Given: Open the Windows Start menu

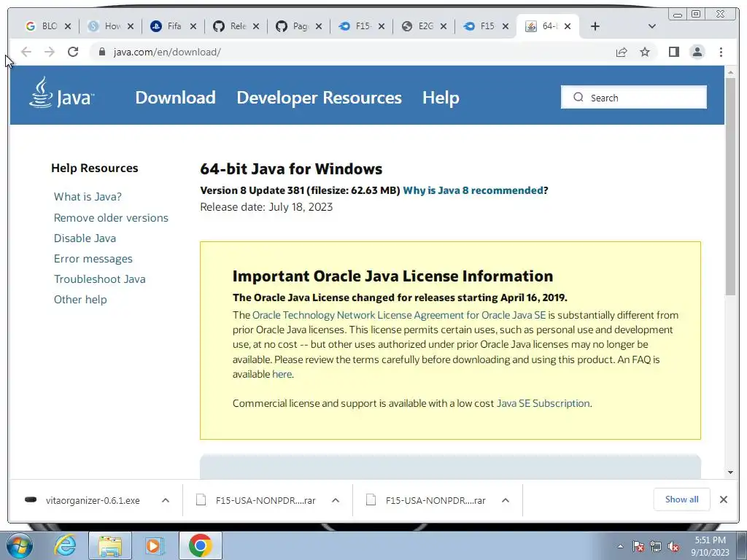Looking at the screenshot, I should 20,545.
